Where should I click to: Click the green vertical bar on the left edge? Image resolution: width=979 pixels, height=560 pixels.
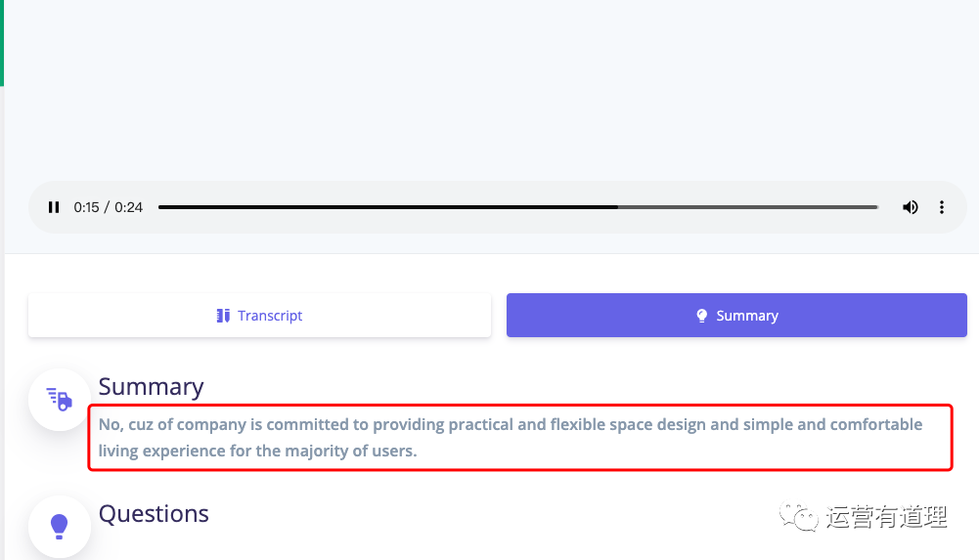coord(2,42)
